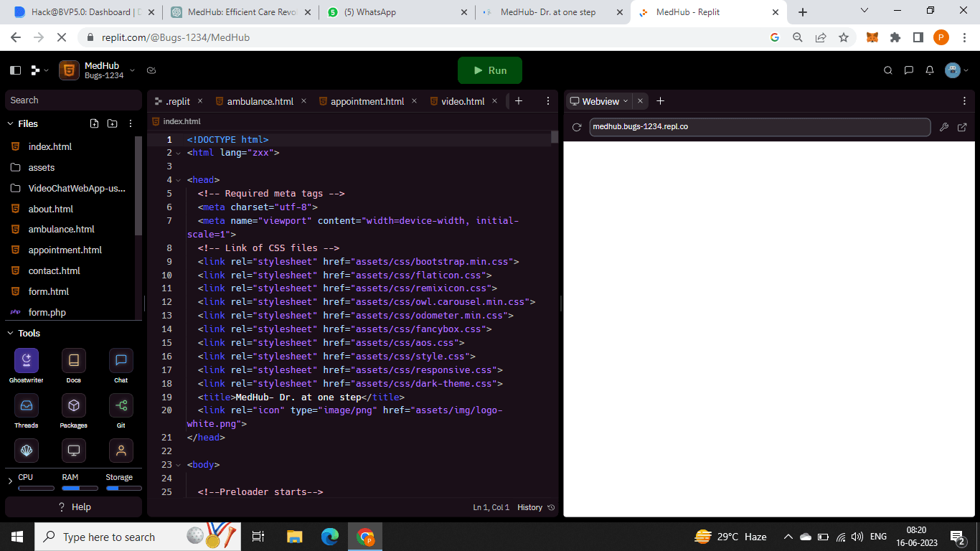Open the editor pane three-dot menu

(548, 101)
